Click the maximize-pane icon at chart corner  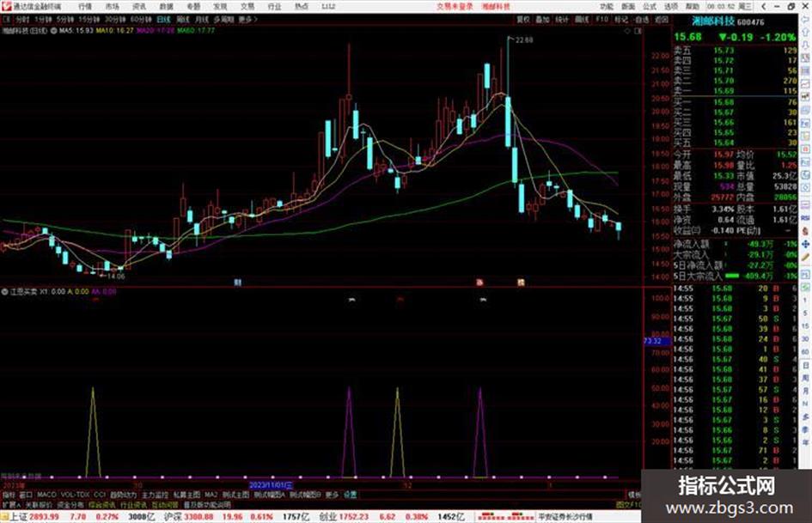638,31
